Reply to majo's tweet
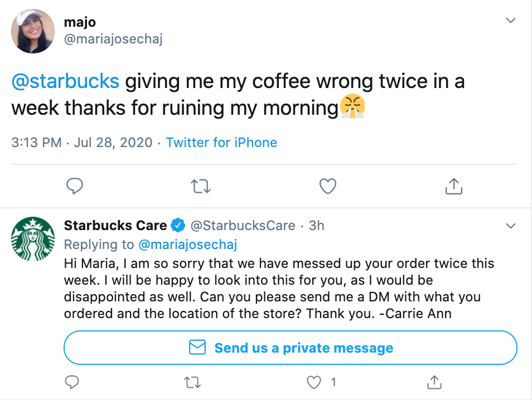This screenshot has width=532, height=400. pos(75,186)
